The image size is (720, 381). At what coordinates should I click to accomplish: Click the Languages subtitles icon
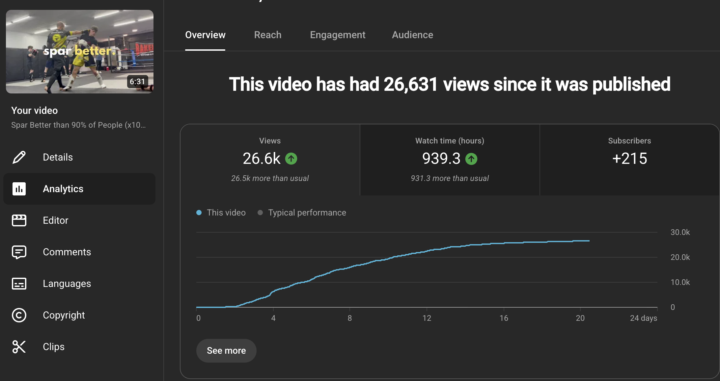(19, 284)
